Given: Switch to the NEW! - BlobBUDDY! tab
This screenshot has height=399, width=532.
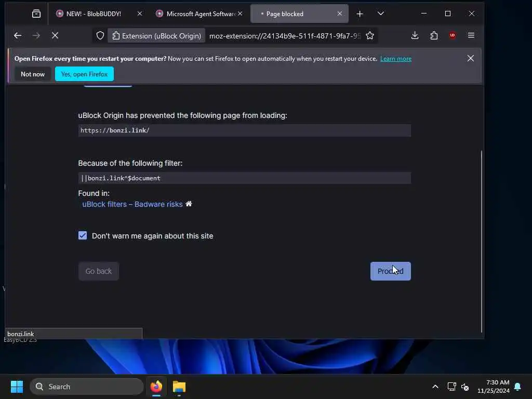Looking at the screenshot, I should click(94, 14).
